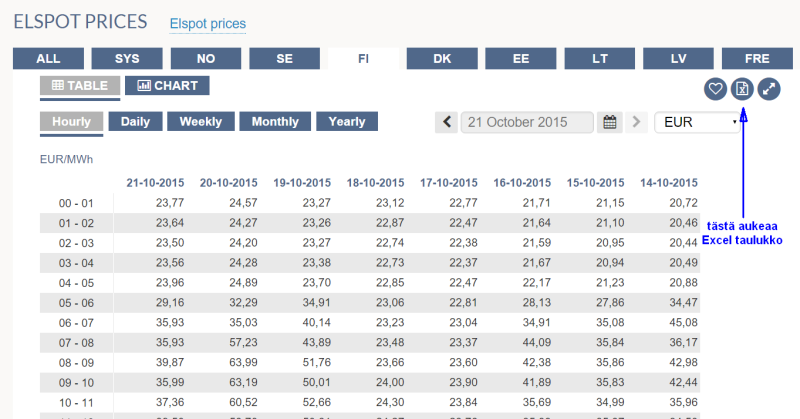
Task: Go to previous day arrow
Action: point(447,123)
